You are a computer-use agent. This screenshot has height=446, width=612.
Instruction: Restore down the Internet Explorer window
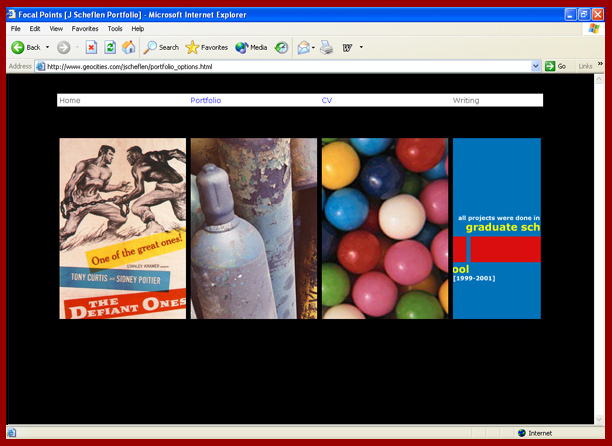click(584, 15)
